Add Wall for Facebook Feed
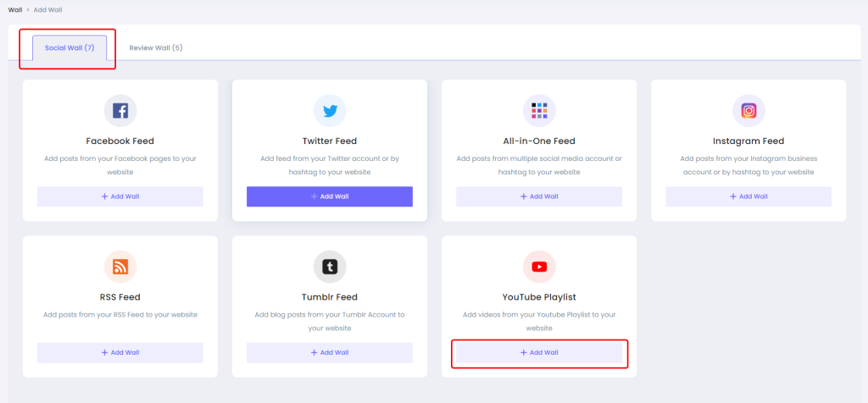 (x=120, y=196)
